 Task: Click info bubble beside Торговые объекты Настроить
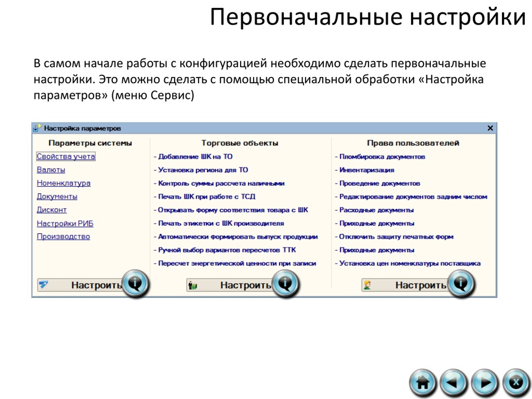[x=285, y=283]
